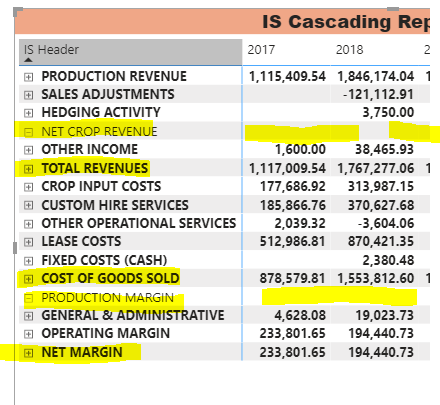Viewport: 440px width, 405px height.
Task: Select the FIXED COSTS (CASH) label
Action: pyautogui.click(x=104, y=260)
